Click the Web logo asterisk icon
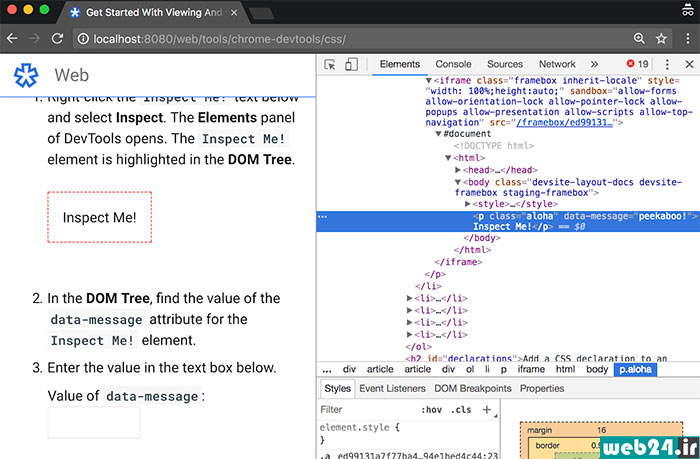Image resolution: width=700 pixels, height=459 pixels. pos(26,75)
